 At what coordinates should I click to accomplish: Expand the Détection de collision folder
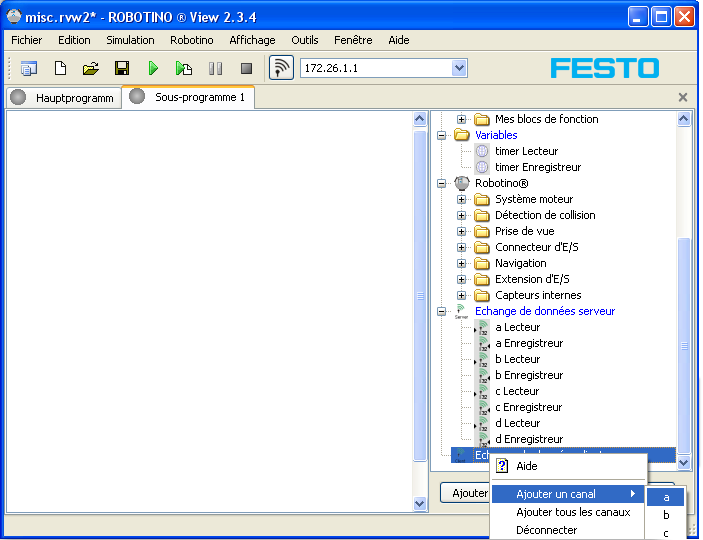coord(461,215)
